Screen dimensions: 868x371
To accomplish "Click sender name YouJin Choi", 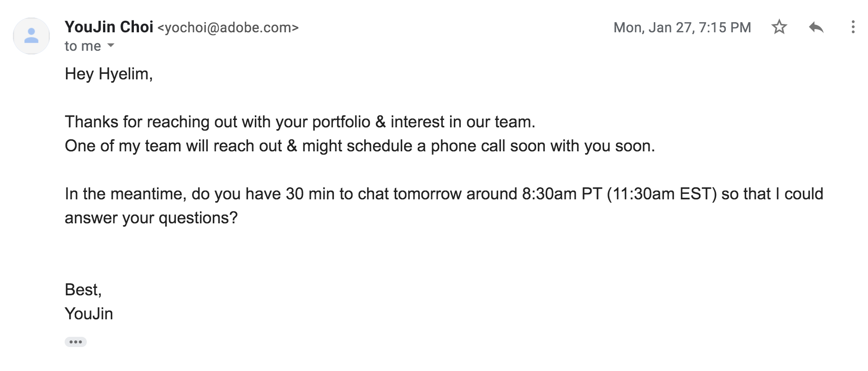I will tap(109, 27).
